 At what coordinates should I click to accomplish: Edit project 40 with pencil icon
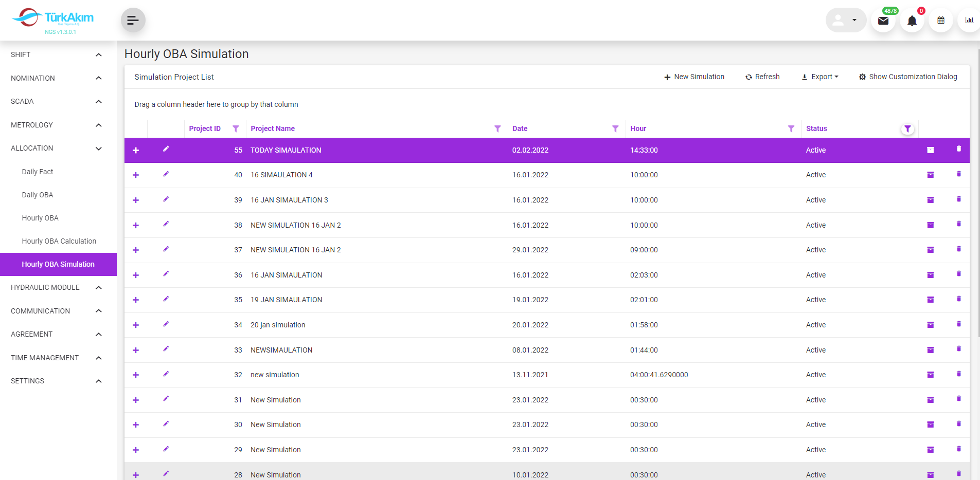click(x=166, y=174)
